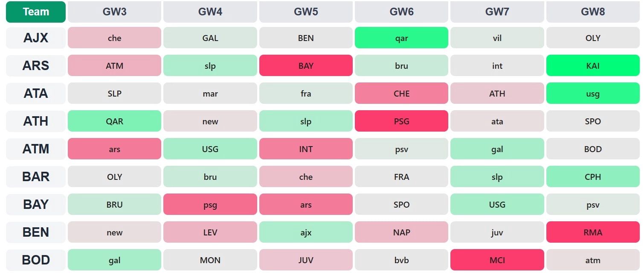Open the MON fixture in BOD row
The width and height of the screenshot is (644, 273).
tap(210, 260)
